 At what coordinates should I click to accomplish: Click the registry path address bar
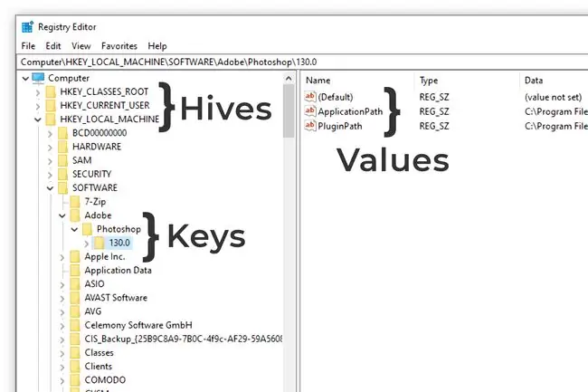pyautogui.click(x=302, y=62)
